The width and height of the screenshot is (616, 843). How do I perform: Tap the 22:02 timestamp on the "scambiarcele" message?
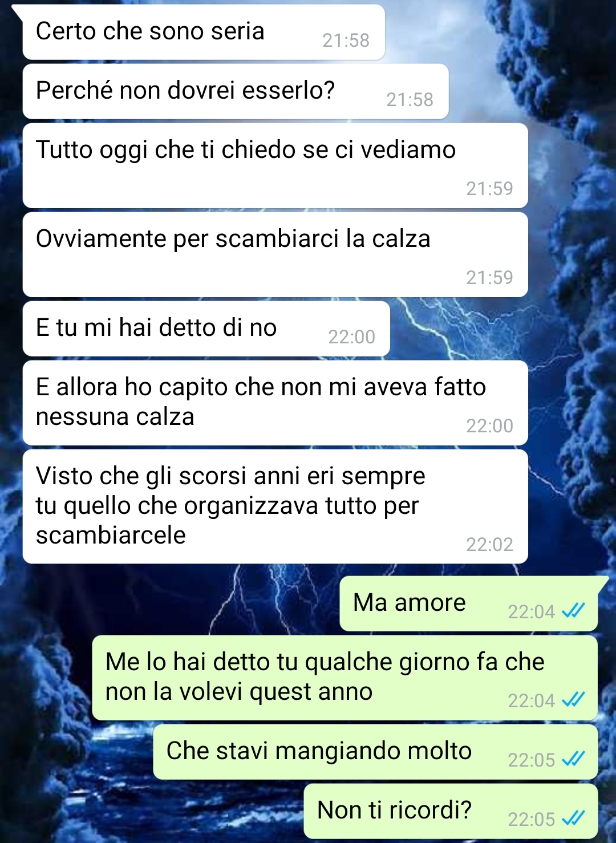489,545
